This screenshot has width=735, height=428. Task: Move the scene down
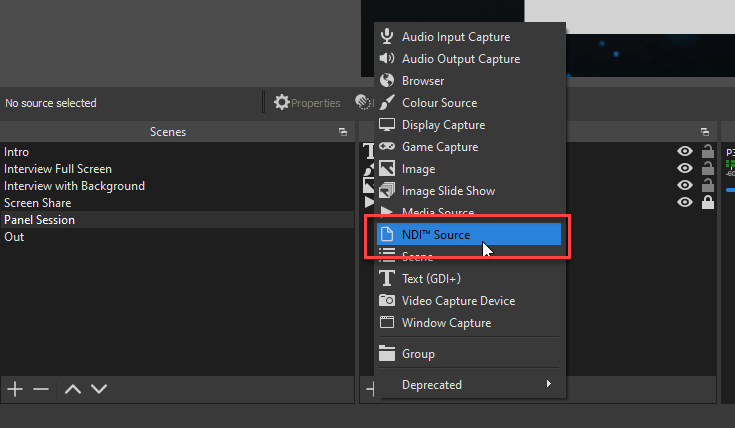point(99,389)
